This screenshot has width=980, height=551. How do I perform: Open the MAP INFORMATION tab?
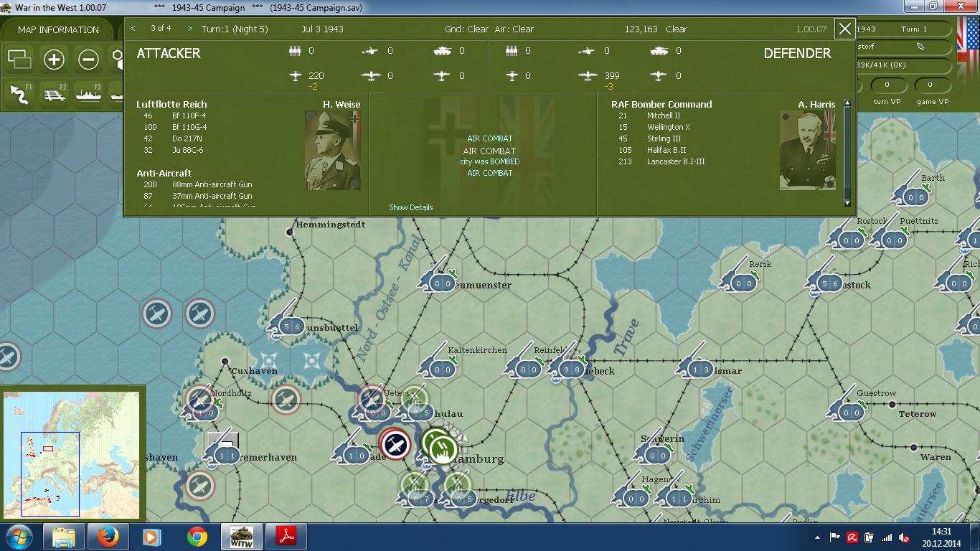coord(58,29)
